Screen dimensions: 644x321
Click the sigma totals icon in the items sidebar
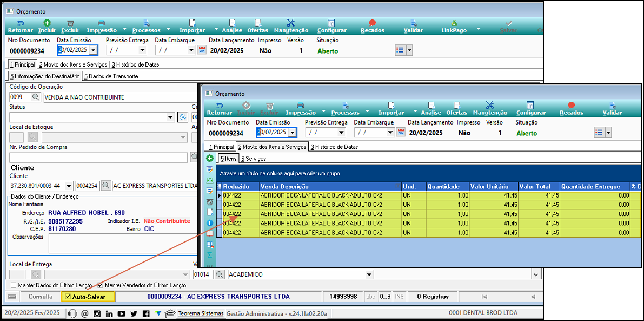[210, 255]
